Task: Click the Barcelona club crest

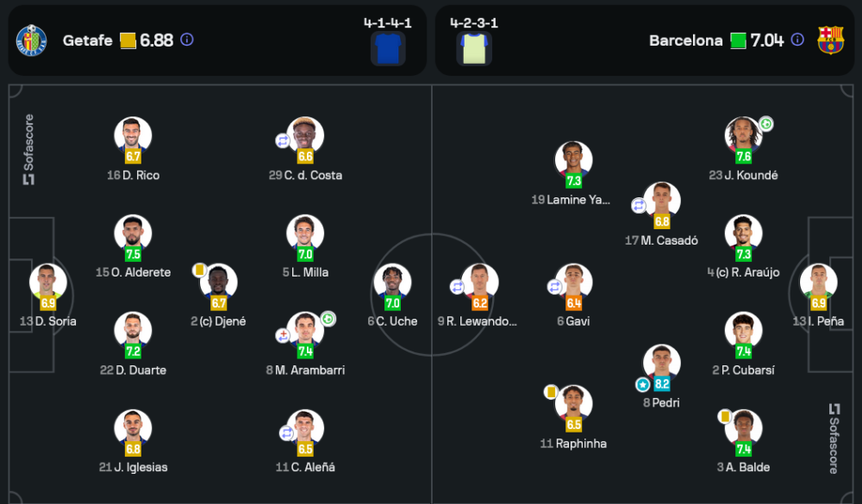Action: (830, 40)
